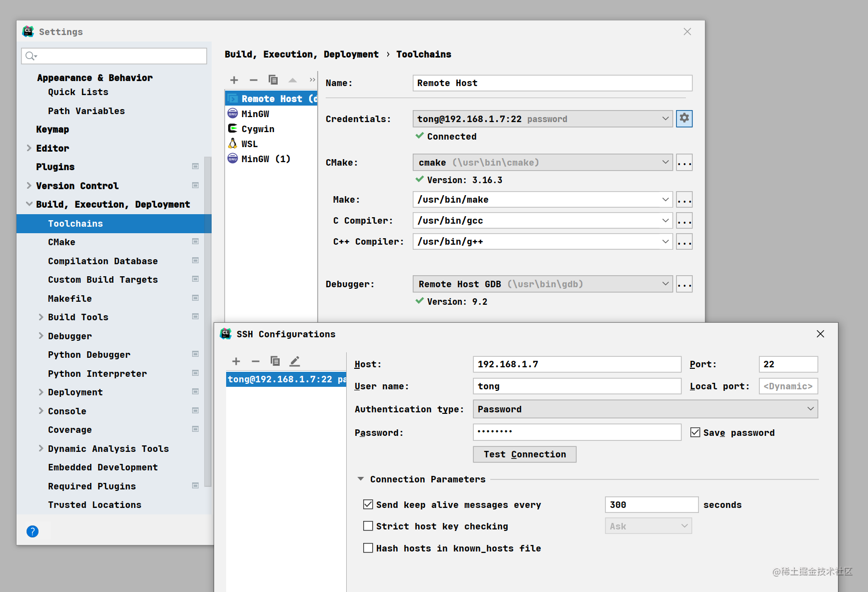Click project-level icon next to Plugins
Screen dimensions: 868x592
point(195,167)
